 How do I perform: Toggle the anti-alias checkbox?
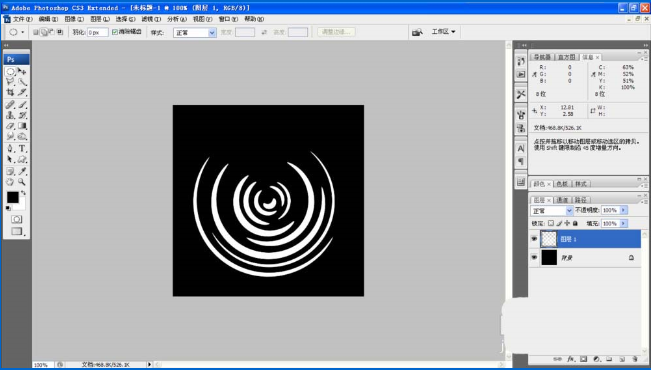coord(115,32)
